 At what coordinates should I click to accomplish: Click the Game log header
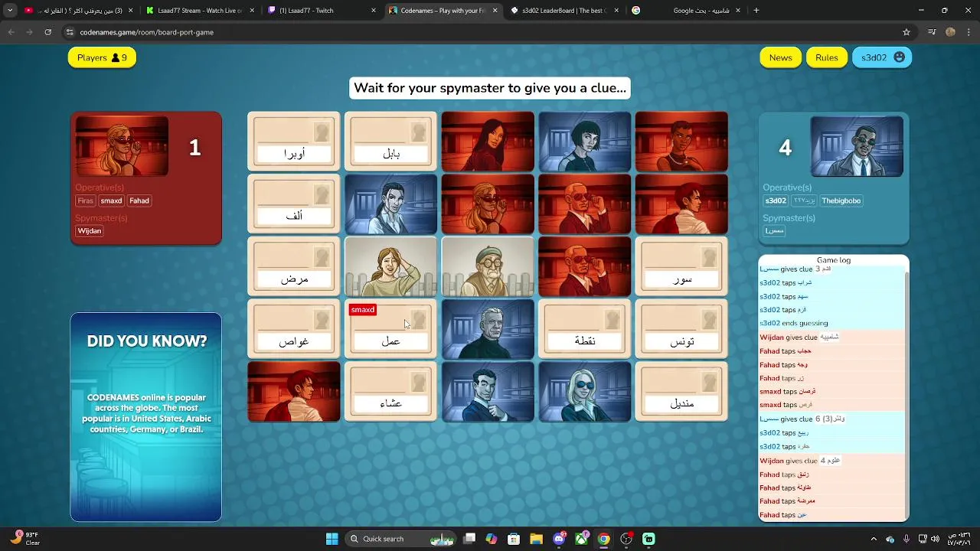834,260
